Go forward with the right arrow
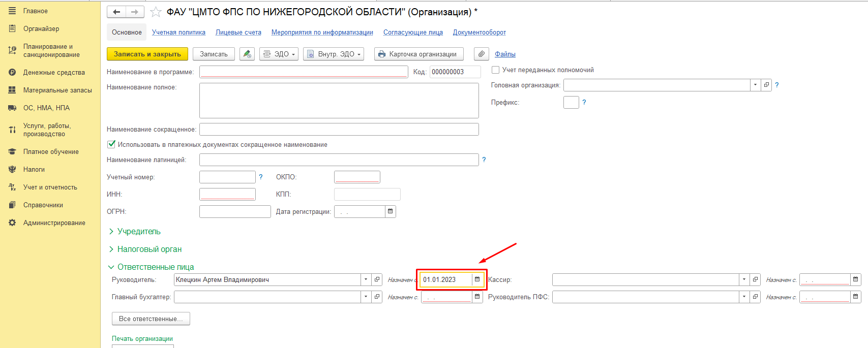 click(x=135, y=12)
